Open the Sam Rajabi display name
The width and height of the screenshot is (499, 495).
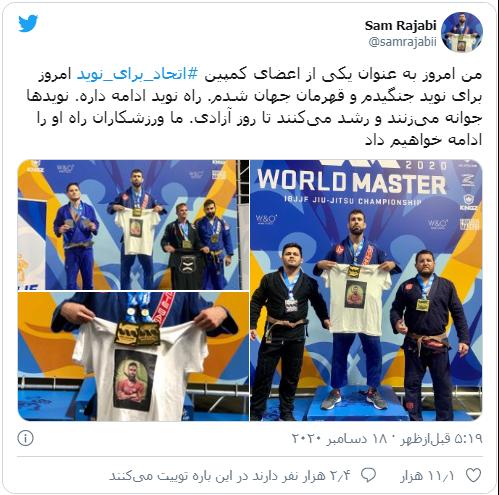(400, 26)
